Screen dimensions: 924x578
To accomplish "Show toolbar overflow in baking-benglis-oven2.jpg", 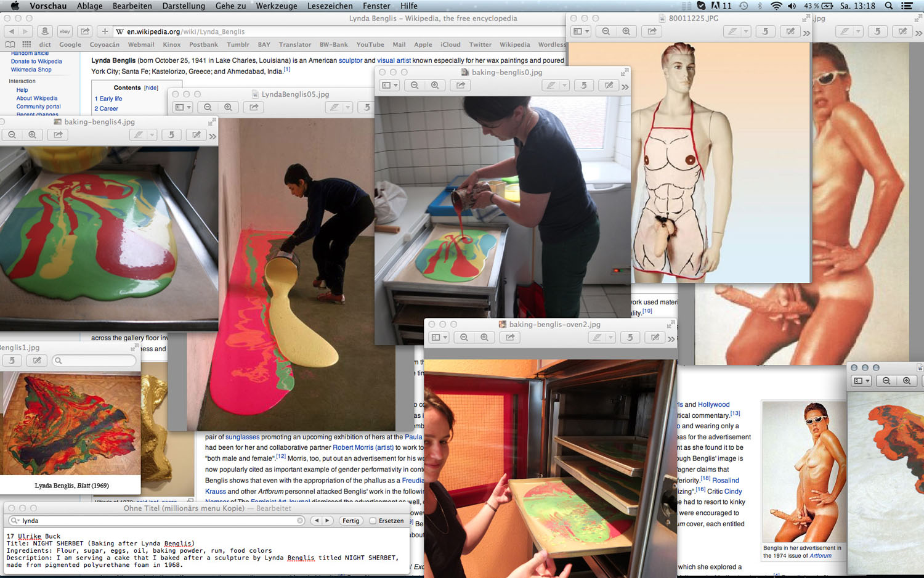I will pyautogui.click(x=671, y=339).
